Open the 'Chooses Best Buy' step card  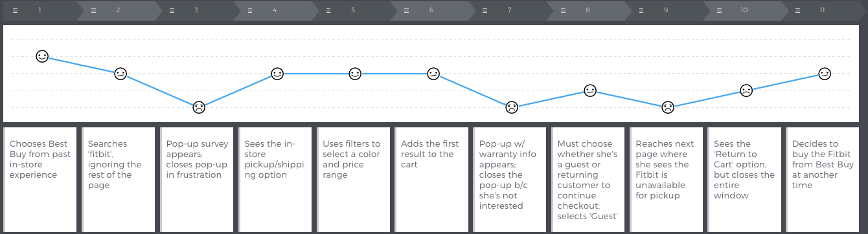pyautogui.click(x=40, y=179)
